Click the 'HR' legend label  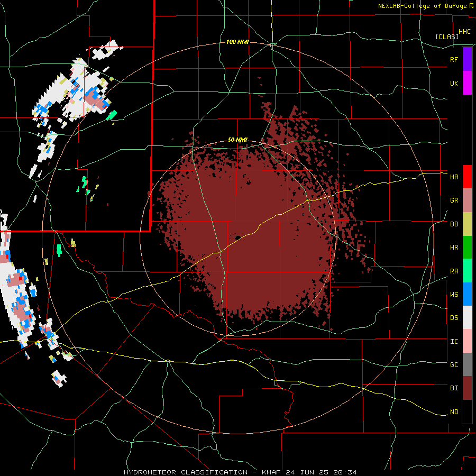pyautogui.click(x=454, y=248)
